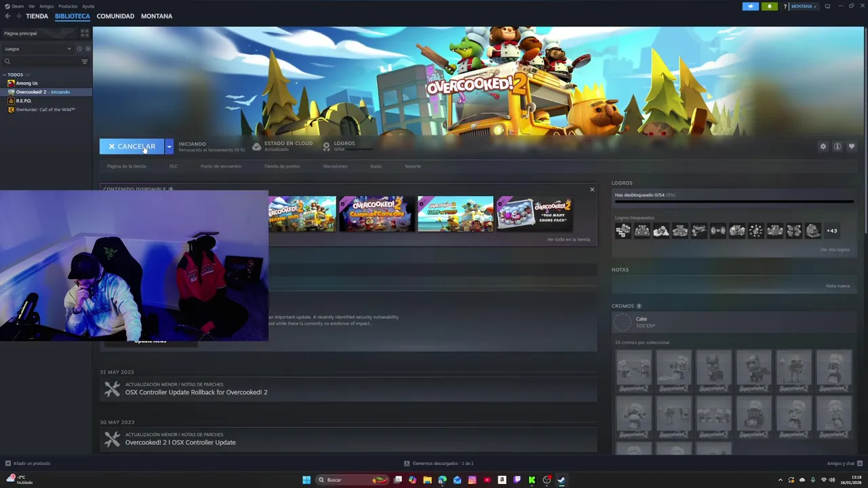
Task: Open game settings gear icon
Action: pyautogui.click(x=823, y=146)
